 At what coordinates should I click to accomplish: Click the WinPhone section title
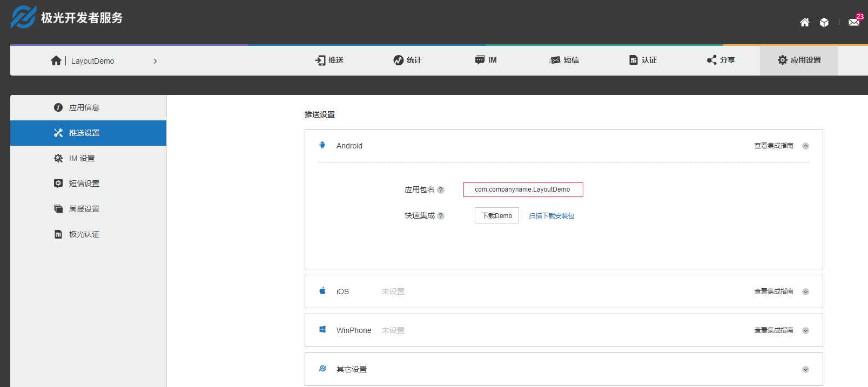pos(354,330)
